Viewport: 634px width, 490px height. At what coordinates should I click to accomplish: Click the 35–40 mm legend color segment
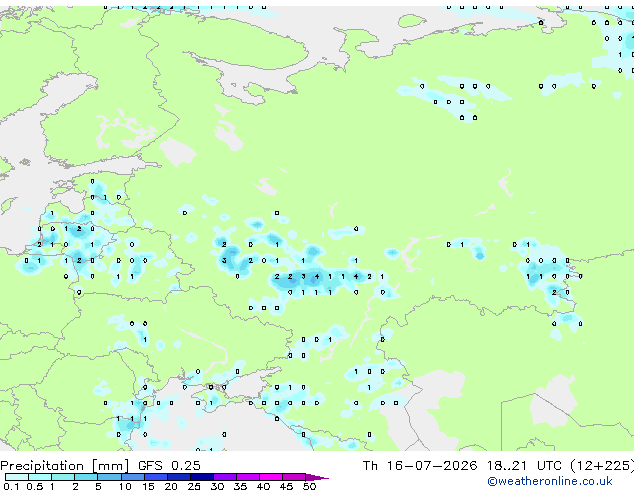[x=248, y=477]
